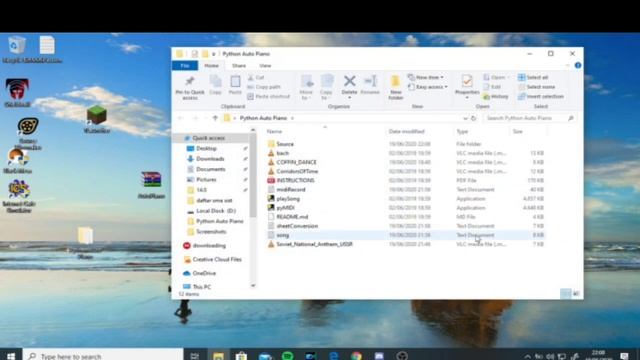
Task: Open Spotify from the taskbar
Action: pyautogui.click(x=288, y=356)
